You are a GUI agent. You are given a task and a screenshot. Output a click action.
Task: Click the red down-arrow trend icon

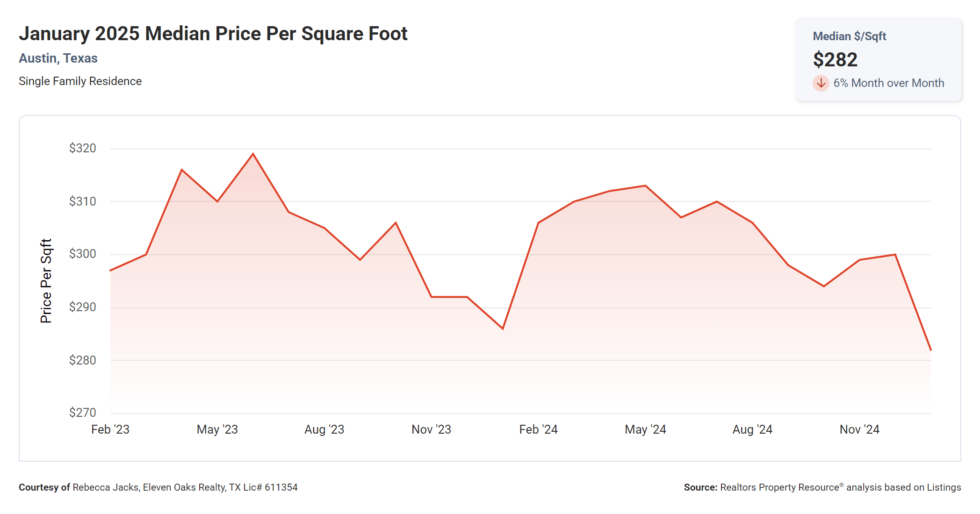click(x=821, y=83)
